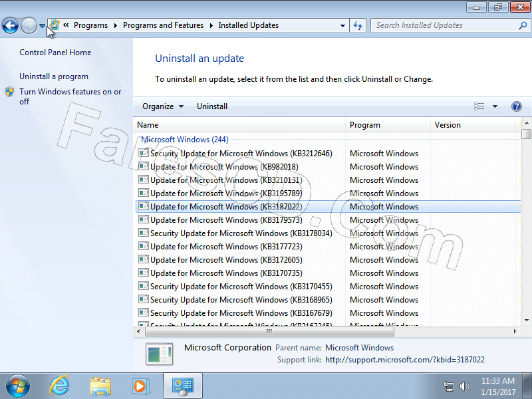The width and height of the screenshot is (532, 399).
Task: Click the horizontal scrollbar left arrow
Action: click(x=138, y=331)
